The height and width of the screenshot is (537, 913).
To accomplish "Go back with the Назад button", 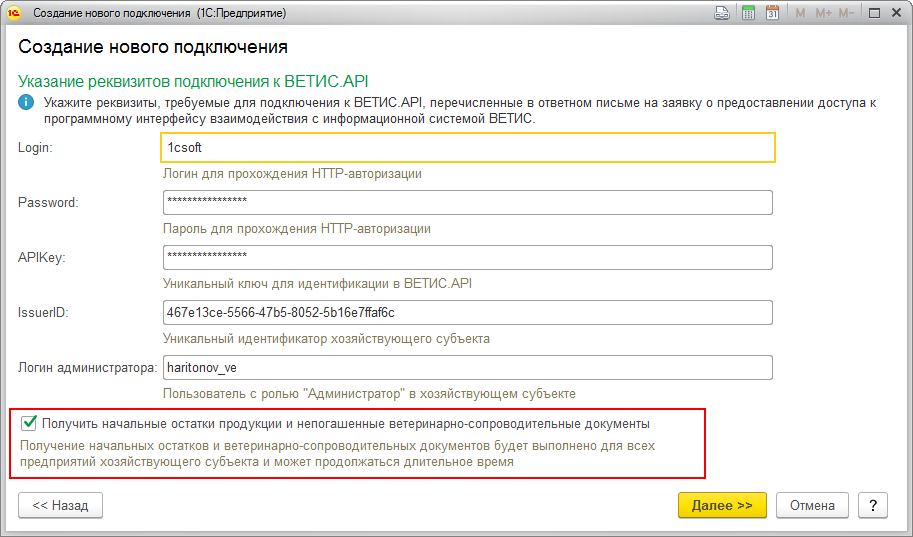I will pyautogui.click(x=61, y=505).
